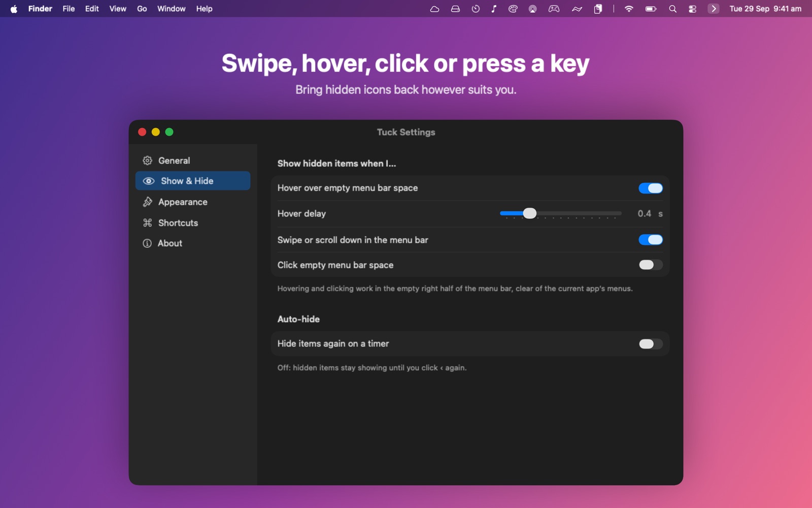Click the circular timer menu bar icon

(476, 9)
